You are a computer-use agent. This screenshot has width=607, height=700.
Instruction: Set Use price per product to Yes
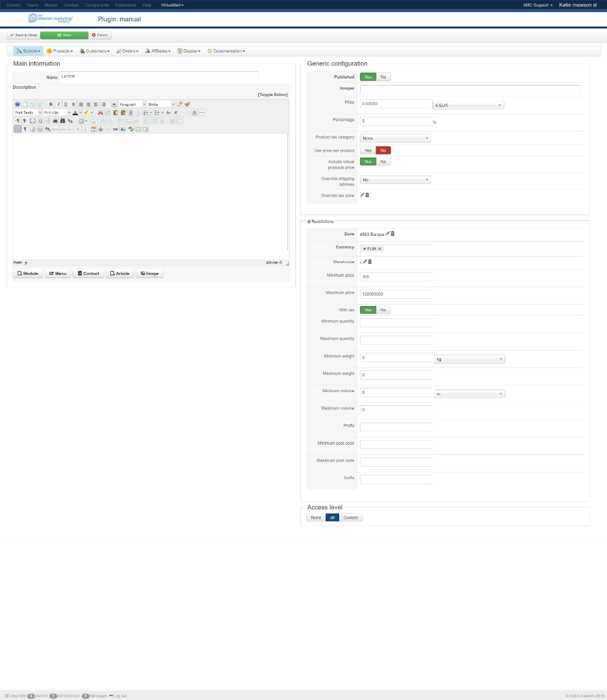[368, 150]
